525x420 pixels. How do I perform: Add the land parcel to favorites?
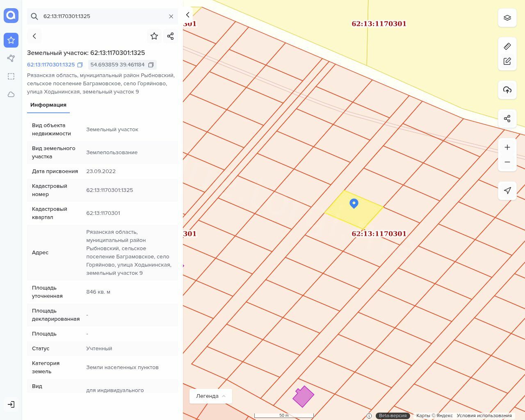[x=154, y=36]
